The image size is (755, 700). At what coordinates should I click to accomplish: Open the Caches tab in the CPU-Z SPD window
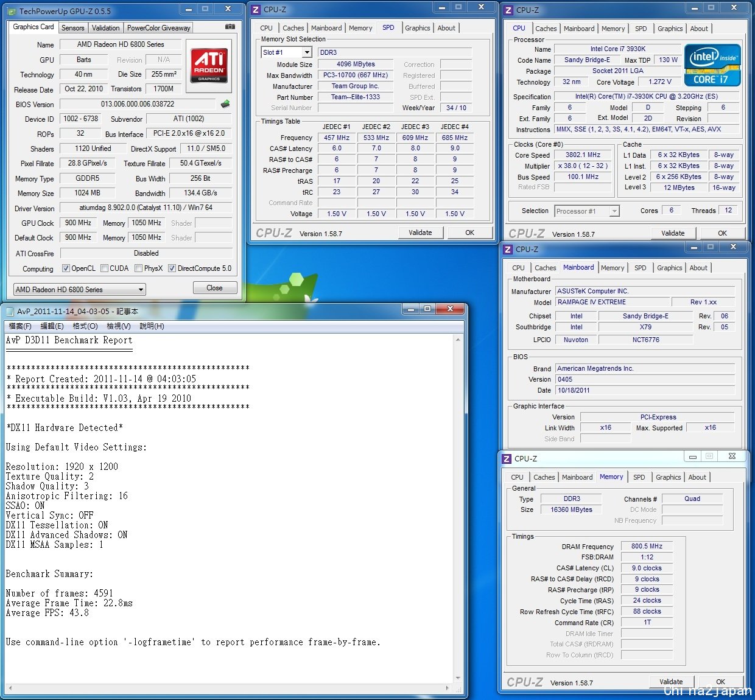(293, 28)
